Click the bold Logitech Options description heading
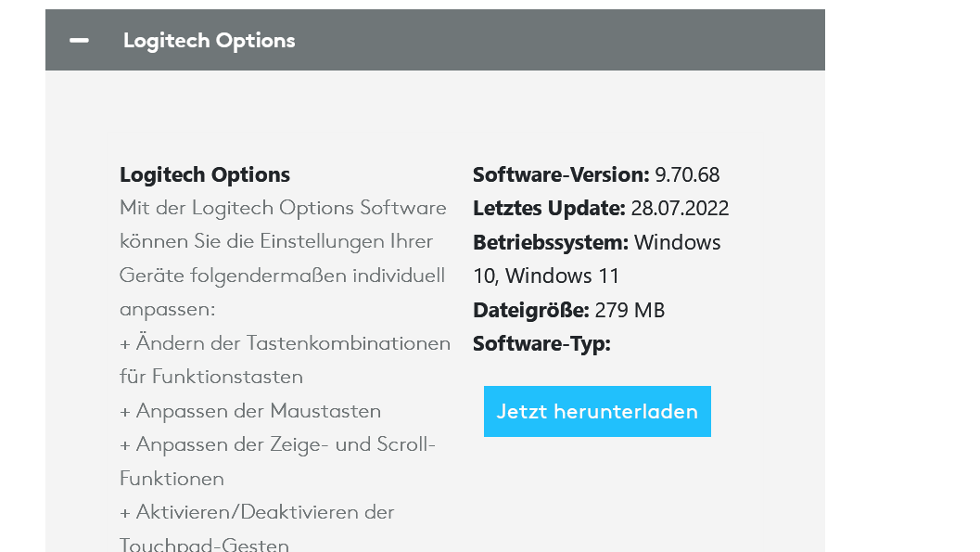 [x=204, y=174]
